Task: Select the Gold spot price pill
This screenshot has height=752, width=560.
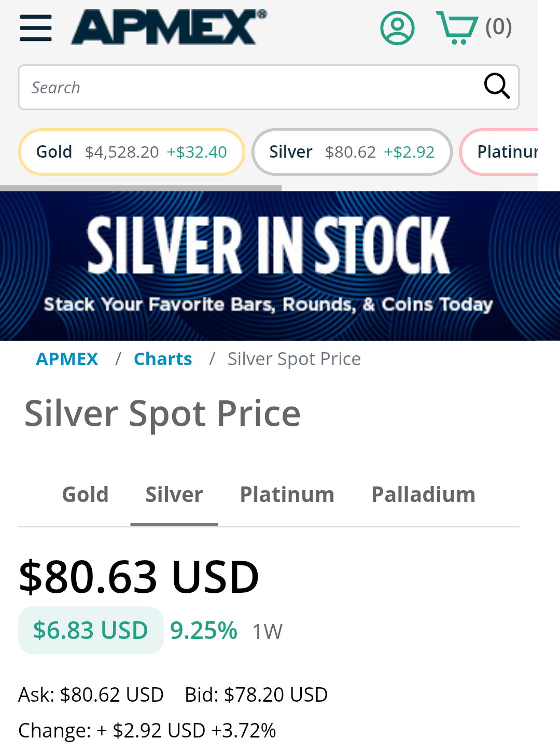Action: [131, 152]
